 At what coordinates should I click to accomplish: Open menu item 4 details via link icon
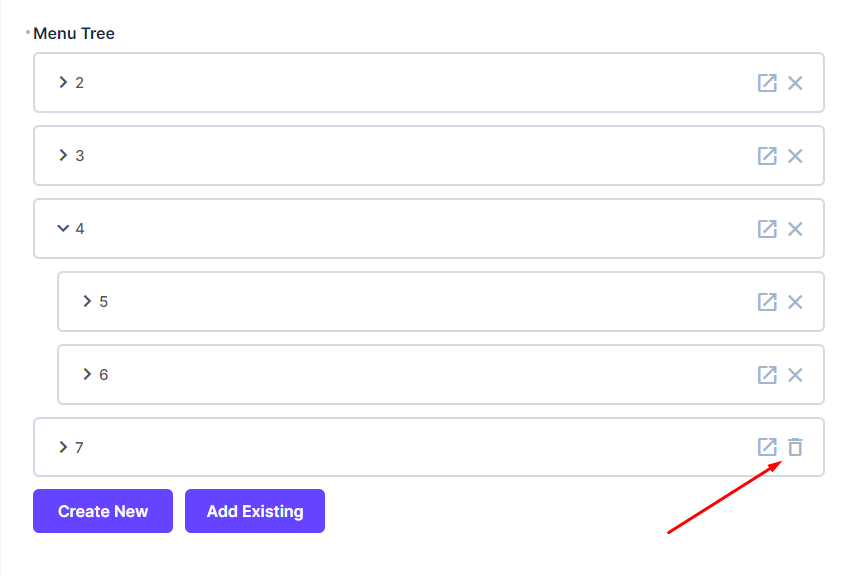[x=767, y=228]
